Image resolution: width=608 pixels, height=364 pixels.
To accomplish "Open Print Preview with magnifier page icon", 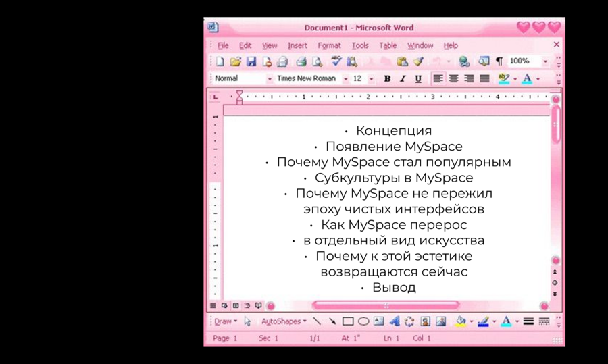I will tap(318, 61).
